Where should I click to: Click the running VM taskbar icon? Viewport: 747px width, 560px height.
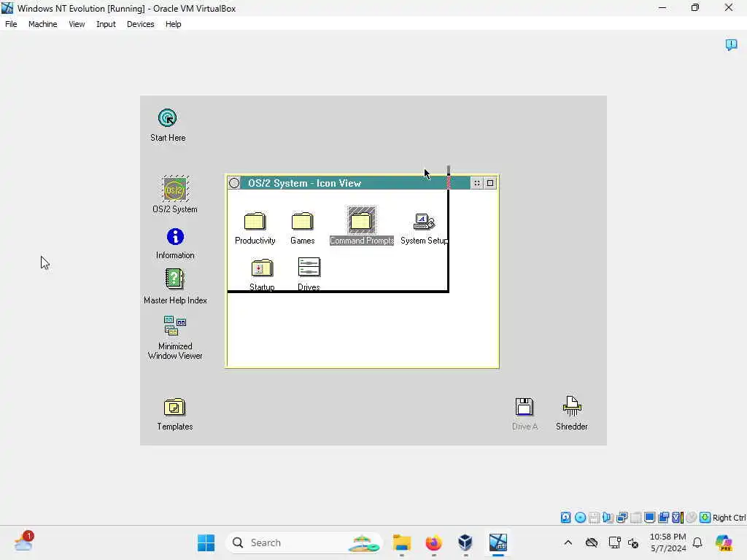498,542
